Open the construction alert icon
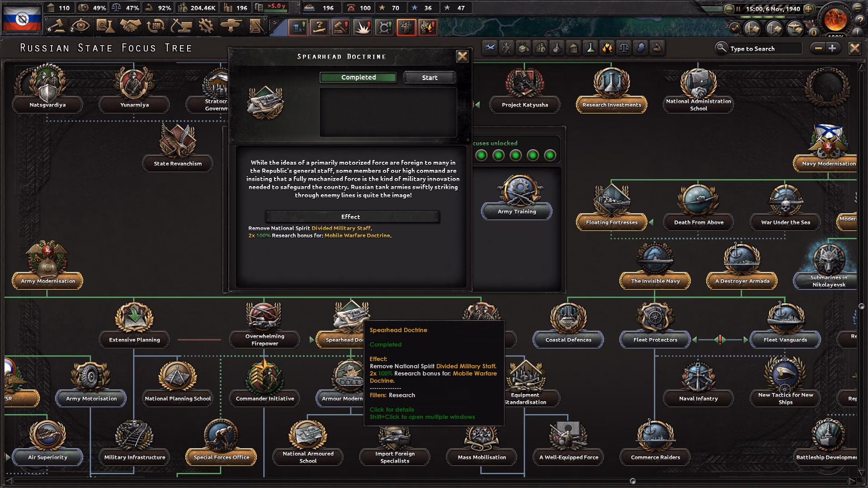868x488 pixels. click(x=297, y=27)
